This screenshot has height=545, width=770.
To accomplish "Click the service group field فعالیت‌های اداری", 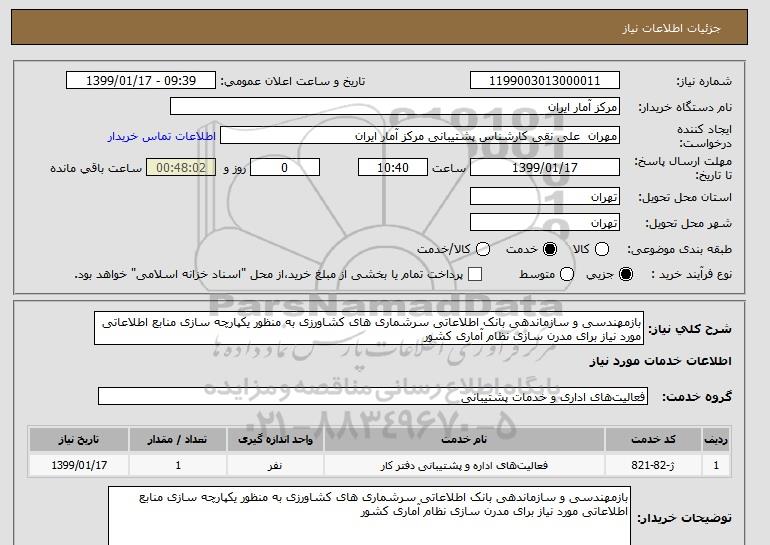I will [x=373, y=396].
